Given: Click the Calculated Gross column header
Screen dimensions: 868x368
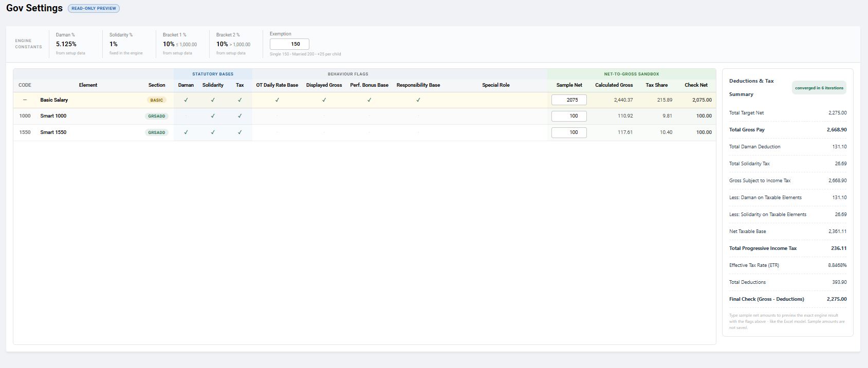Looking at the screenshot, I should [x=614, y=85].
